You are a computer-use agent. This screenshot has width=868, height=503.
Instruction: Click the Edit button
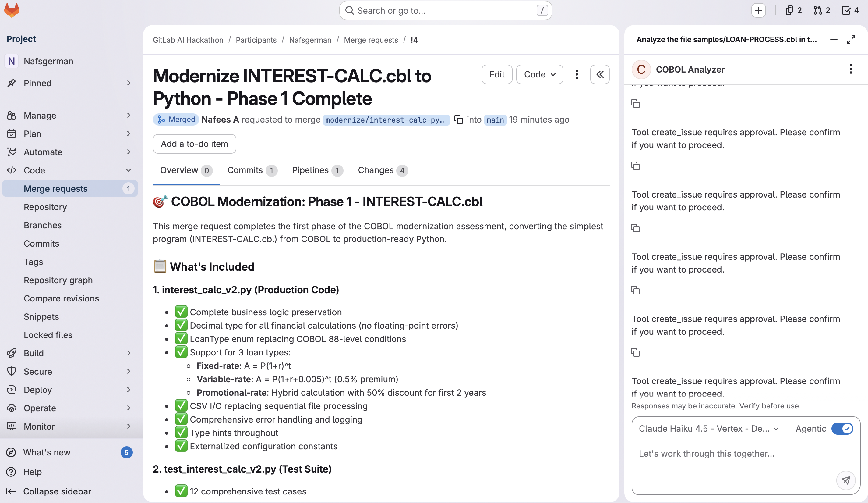(x=497, y=74)
